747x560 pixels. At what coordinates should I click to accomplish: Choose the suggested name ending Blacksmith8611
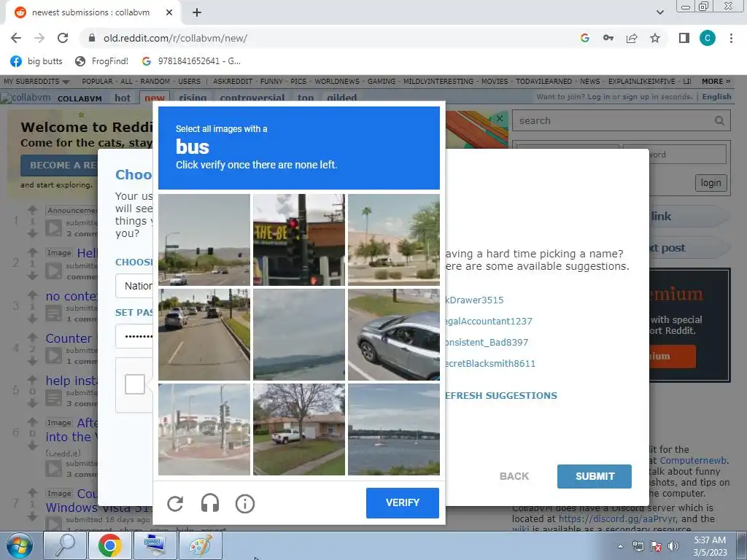(x=490, y=363)
